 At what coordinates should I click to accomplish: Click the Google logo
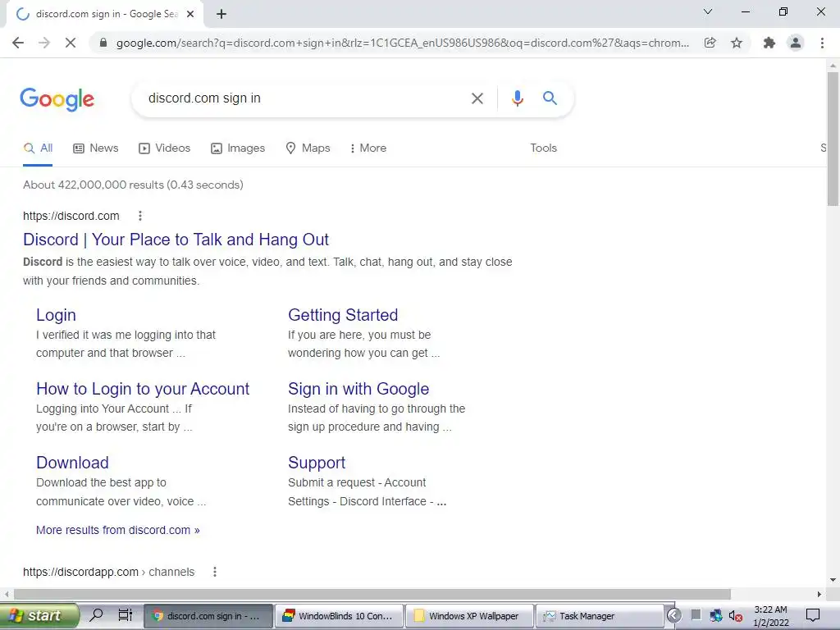[57, 99]
